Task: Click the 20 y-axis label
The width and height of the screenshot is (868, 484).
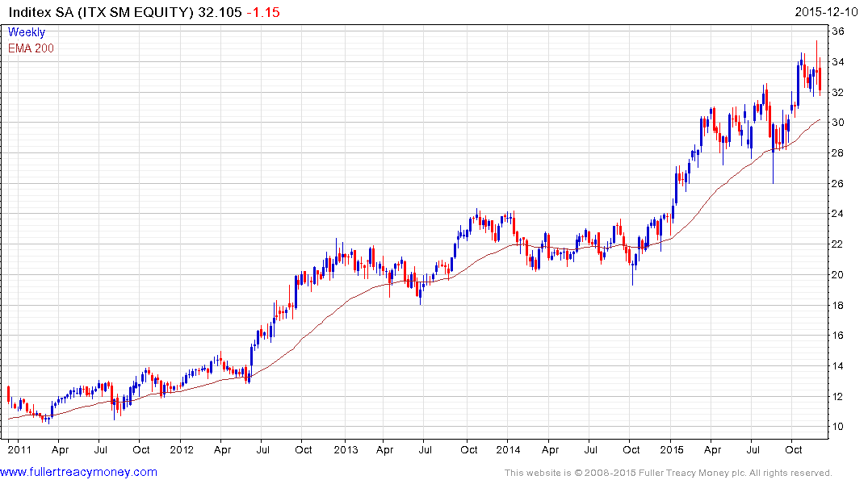Action: click(x=837, y=275)
